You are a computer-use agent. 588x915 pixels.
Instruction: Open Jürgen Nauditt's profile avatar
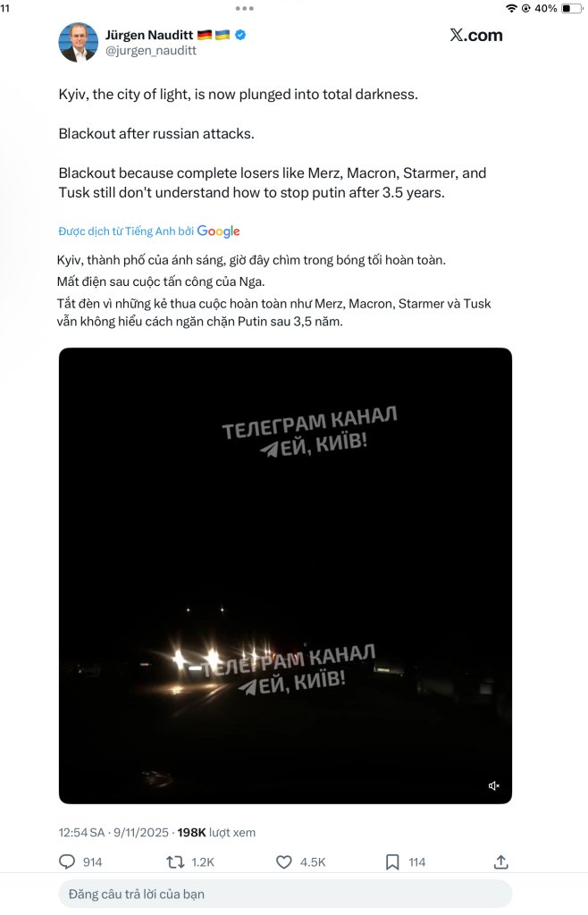click(x=78, y=42)
